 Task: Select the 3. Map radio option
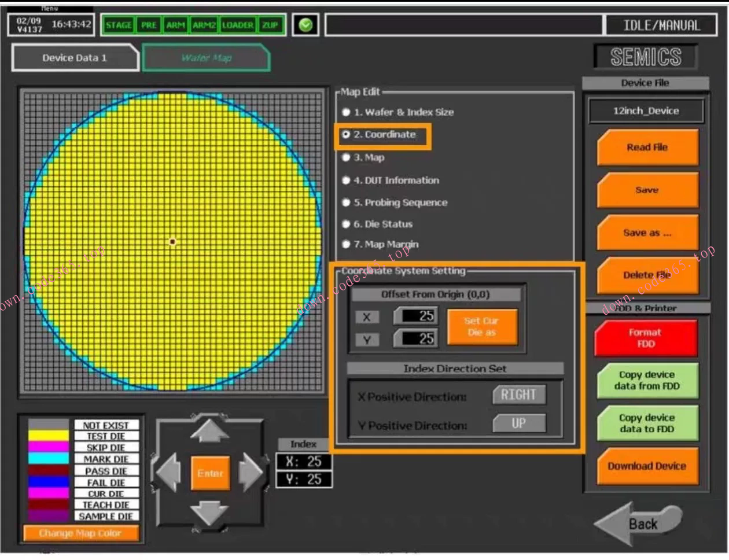[346, 157]
